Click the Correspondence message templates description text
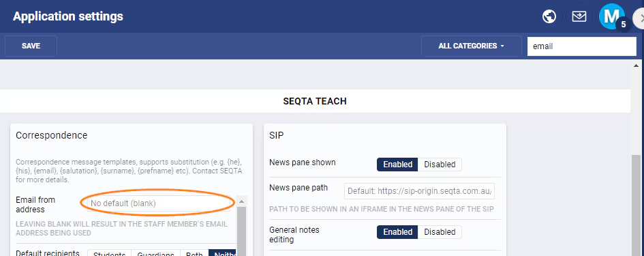Viewport: 644px width, 256px height. [x=129, y=171]
